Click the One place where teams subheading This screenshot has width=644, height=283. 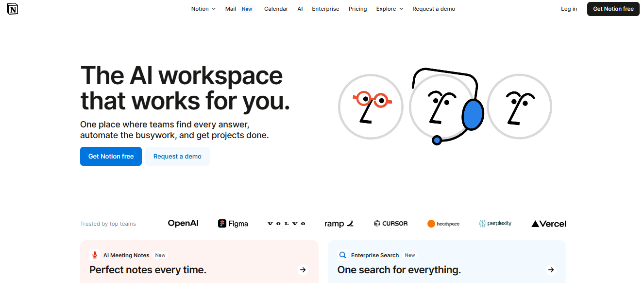174,130
